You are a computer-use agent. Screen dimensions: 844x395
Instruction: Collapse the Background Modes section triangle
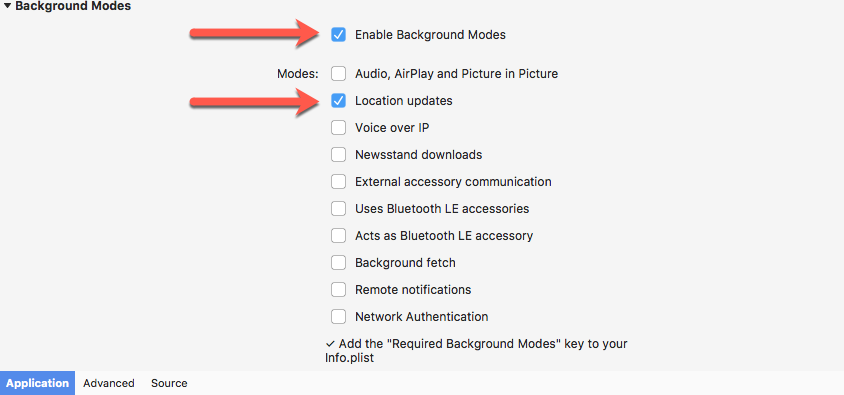click(x=8, y=6)
